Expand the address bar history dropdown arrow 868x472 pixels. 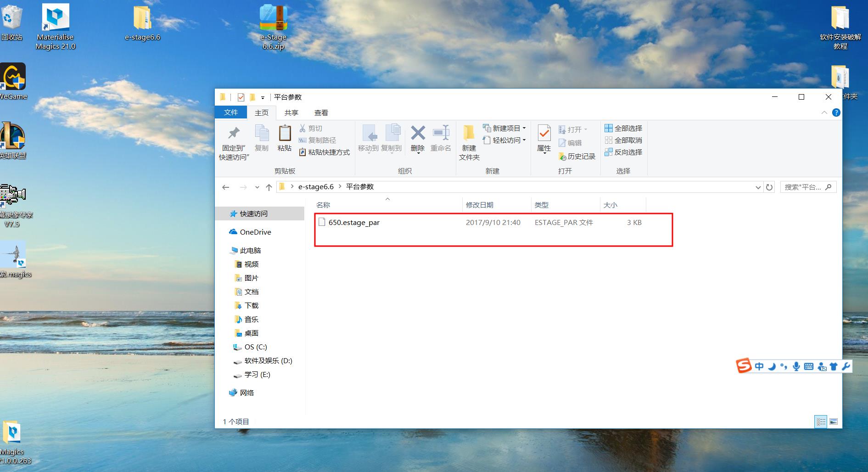(x=758, y=187)
